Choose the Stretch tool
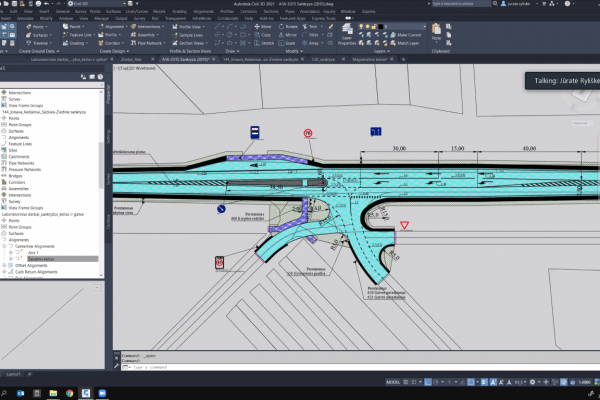600x400 pixels. pos(264,43)
